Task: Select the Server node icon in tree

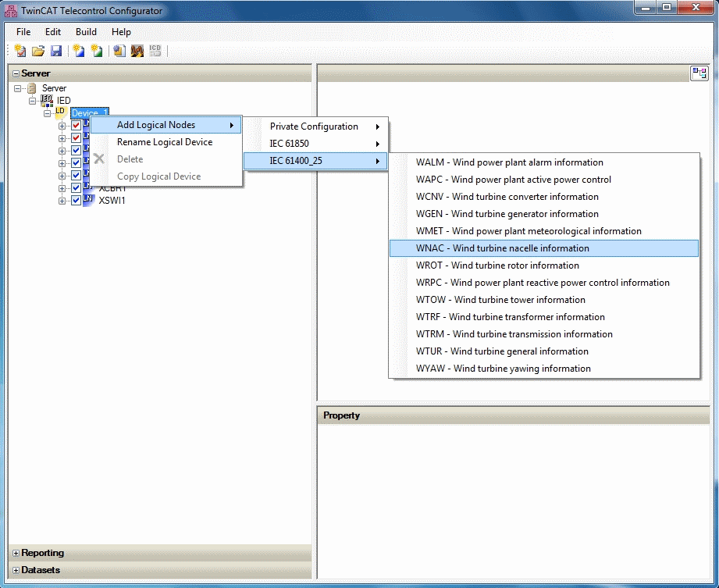Action: point(32,88)
